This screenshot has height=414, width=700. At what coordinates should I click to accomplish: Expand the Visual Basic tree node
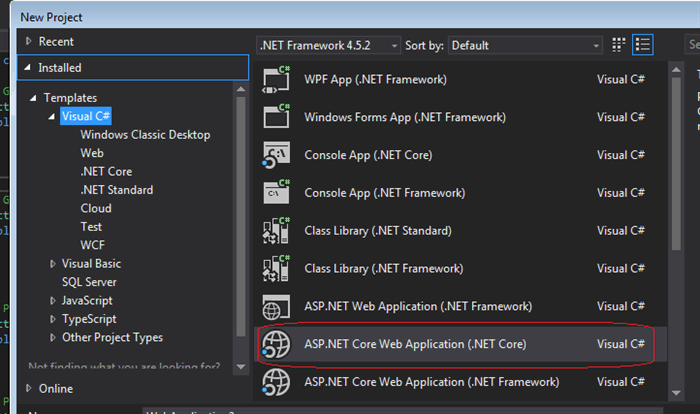click(53, 264)
